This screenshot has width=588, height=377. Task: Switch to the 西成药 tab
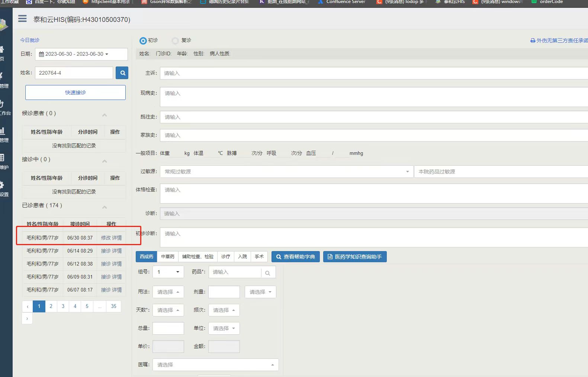[x=147, y=257]
